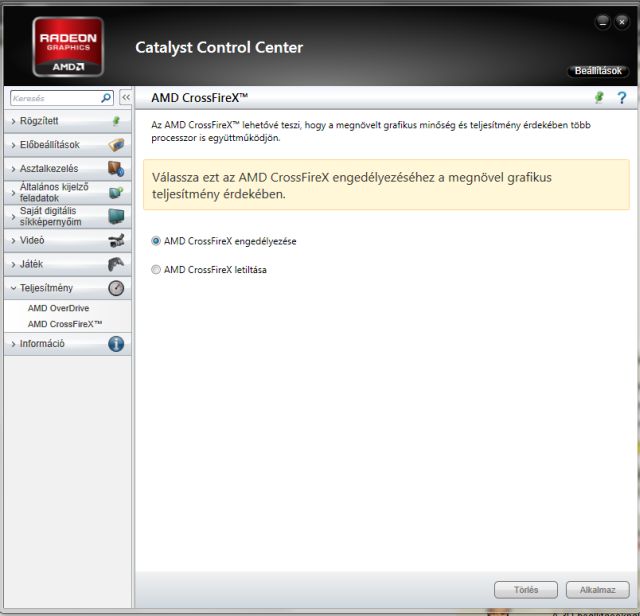Click the yellow Válassza ezt hint box
This screenshot has width=640, height=616.
(x=386, y=185)
